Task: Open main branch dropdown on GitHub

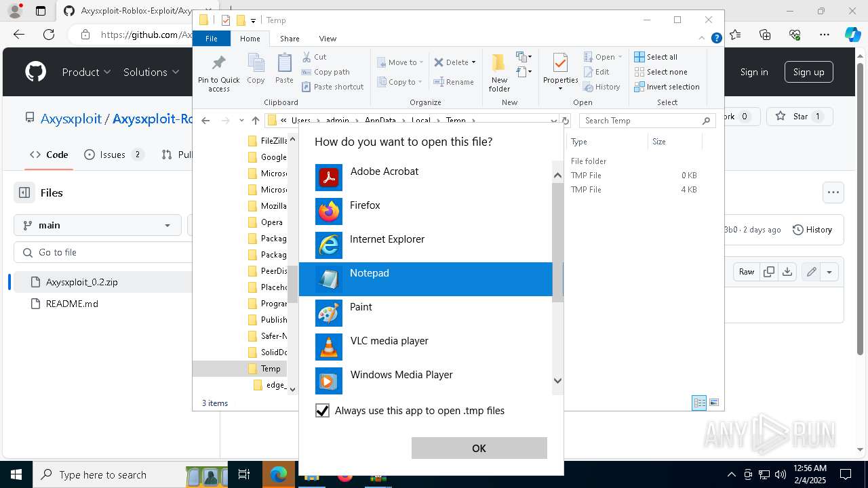Action: (x=98, y=225)
